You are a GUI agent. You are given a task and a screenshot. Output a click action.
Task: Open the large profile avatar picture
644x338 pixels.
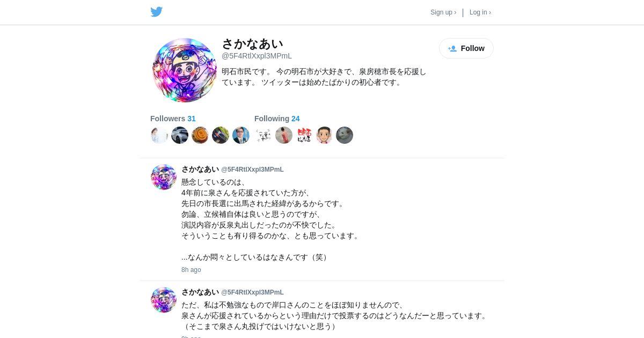[185, 70]
